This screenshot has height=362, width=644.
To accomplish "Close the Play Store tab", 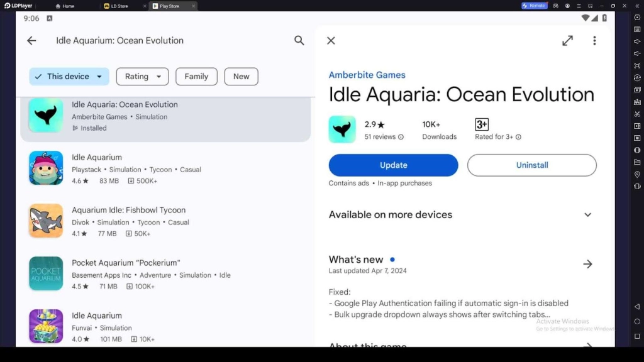I will point(194,6).
